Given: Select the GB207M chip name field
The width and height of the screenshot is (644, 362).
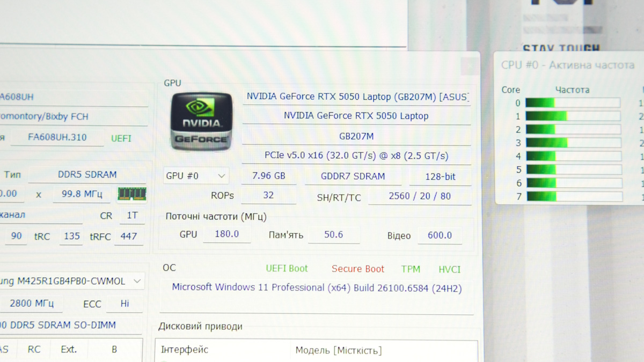Looking at the screenshot, I should click(x=357, y=136).
